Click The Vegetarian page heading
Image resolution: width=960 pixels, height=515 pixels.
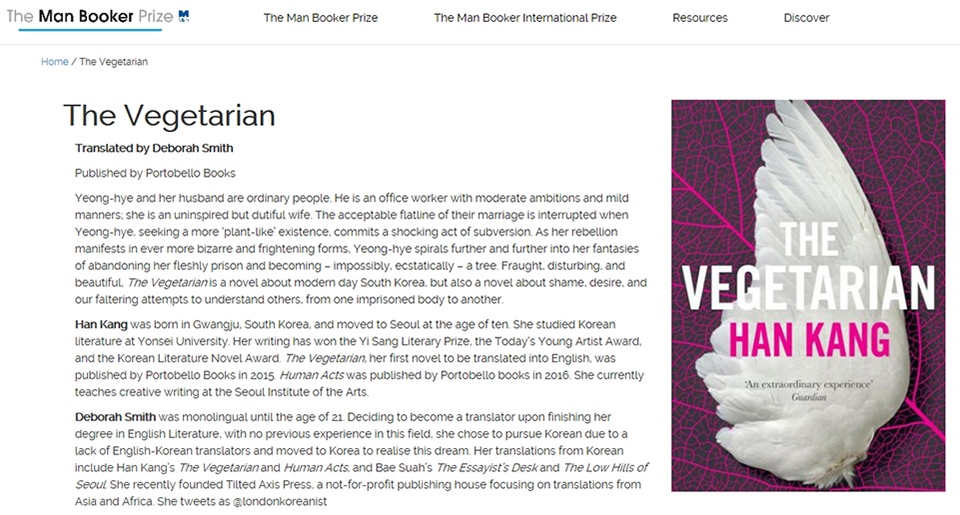click(169, 115)
